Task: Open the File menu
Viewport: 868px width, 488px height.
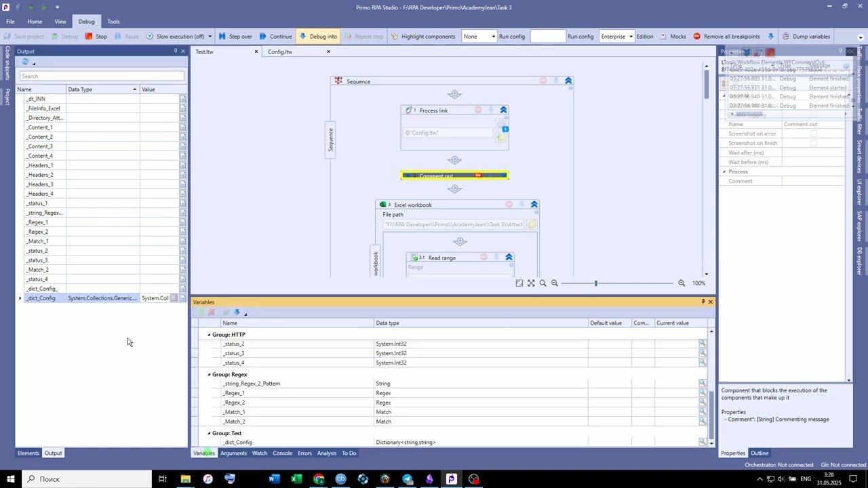Action: [x=10, y=22]
